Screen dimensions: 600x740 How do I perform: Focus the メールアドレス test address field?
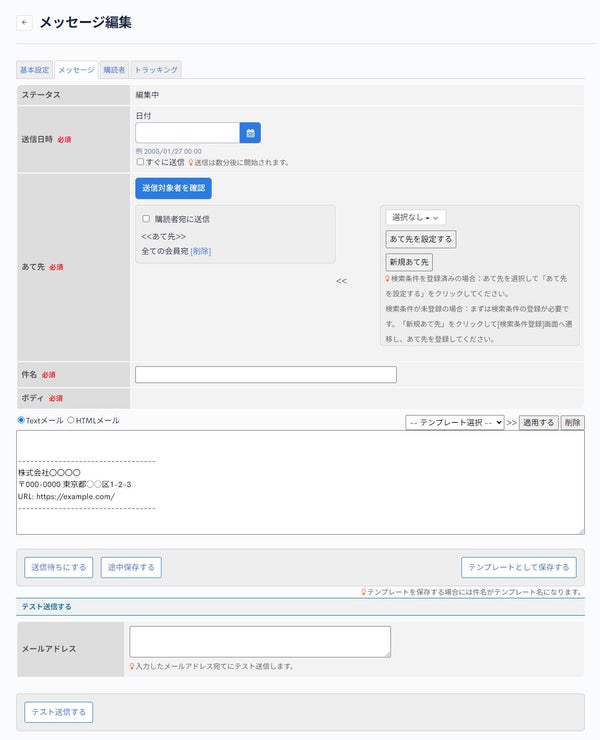[x=260, y=642]
